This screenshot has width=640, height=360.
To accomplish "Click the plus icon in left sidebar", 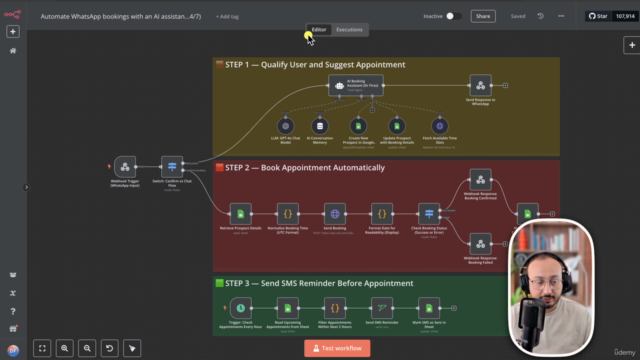I will (x=13, y=31).
